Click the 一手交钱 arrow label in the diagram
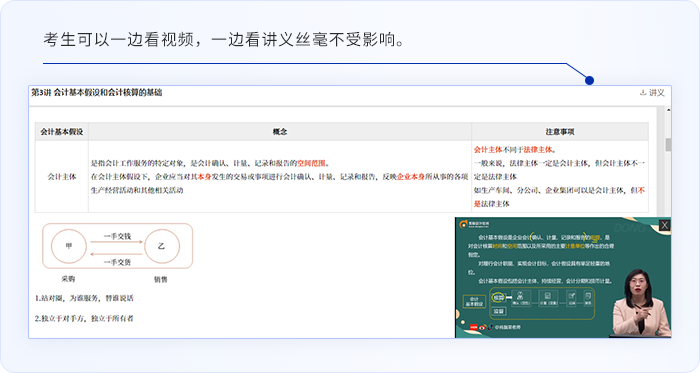 click(117, 236)
